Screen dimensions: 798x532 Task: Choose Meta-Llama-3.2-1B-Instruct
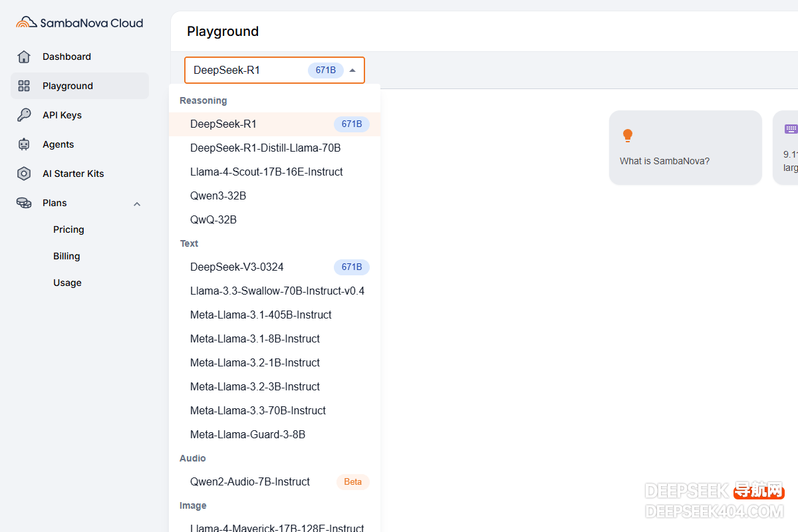pos(275,362)
